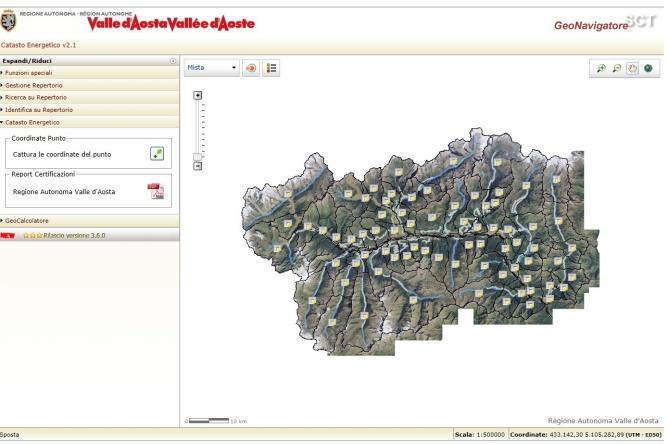Click the orange target icon beside Mista
The image size is (668, 444).
point(251,68)
